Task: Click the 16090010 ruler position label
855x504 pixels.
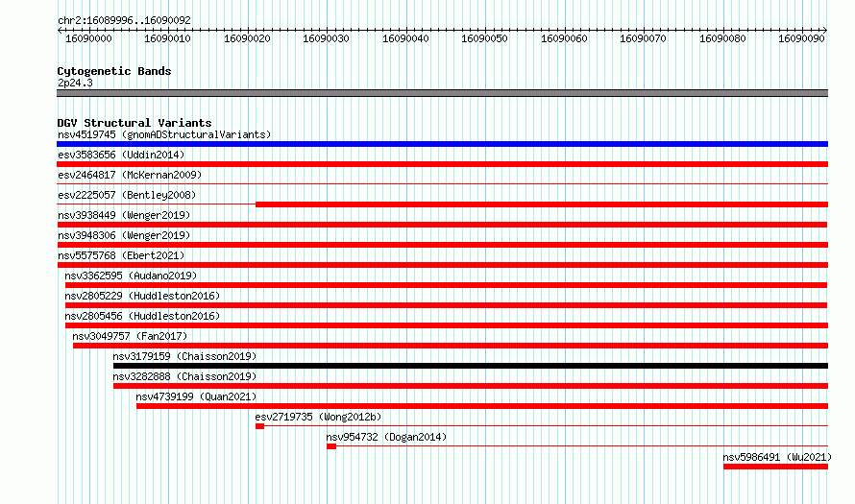Action: 167,38
